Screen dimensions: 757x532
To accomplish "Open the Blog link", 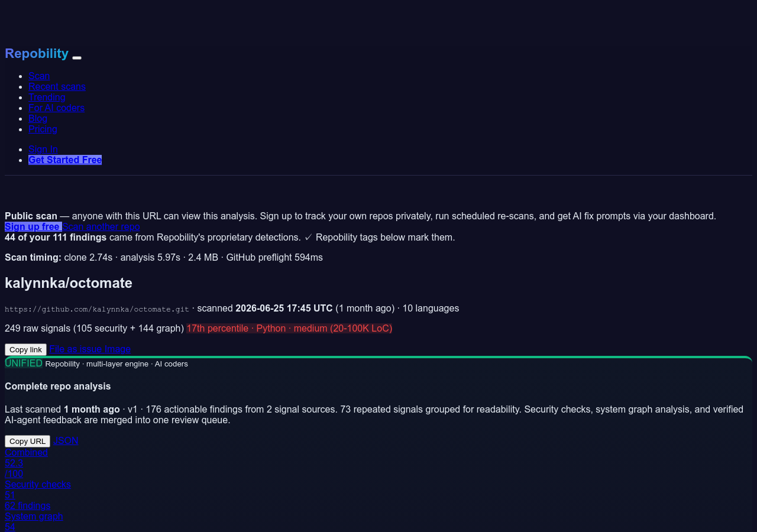I will (x=38, y=118).
